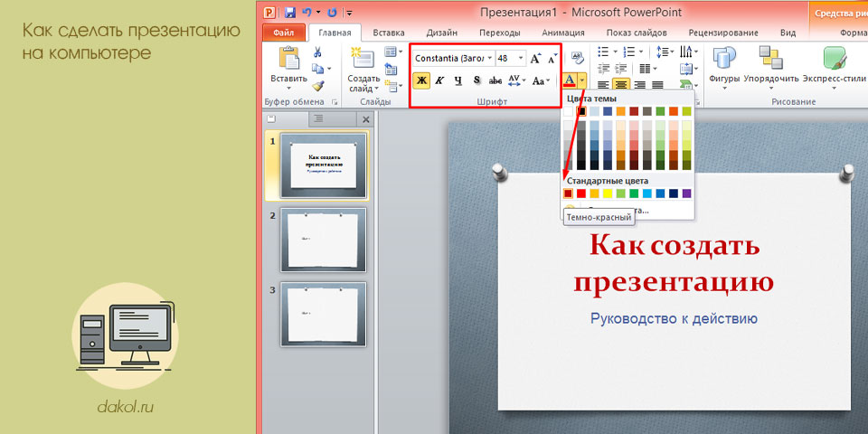Click the Reset slide icon in Слайды group

391,70
